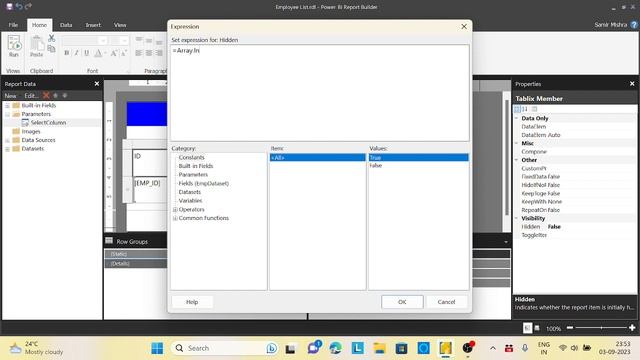This screenshot has width=640, height=360.
Task: Click the zoom in plus button
Action: click(x=632, y=328)
